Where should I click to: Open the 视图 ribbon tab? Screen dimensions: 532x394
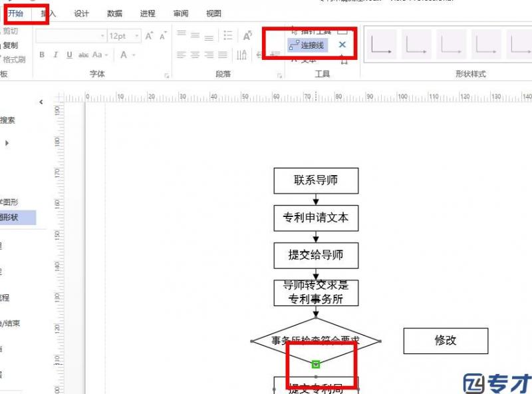(x=213, y=12)
